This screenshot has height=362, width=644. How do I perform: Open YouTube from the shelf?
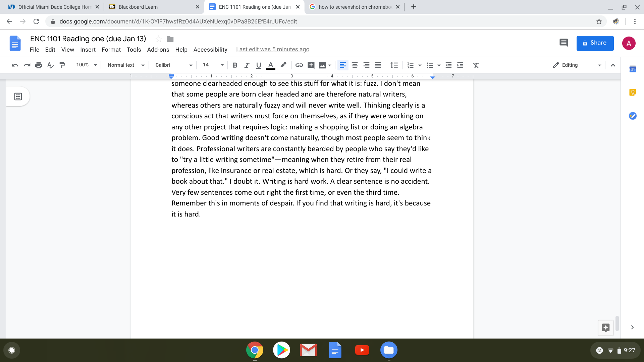coord(362,350)
